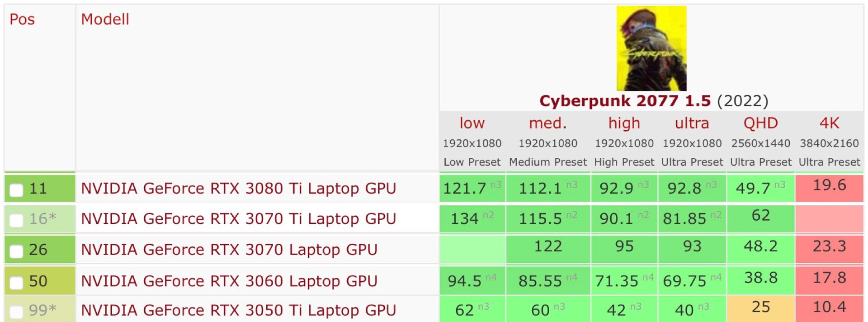Click the ultra column header
Image resolution: width=868 pixels, height=322 pixels.
(692, 123)
